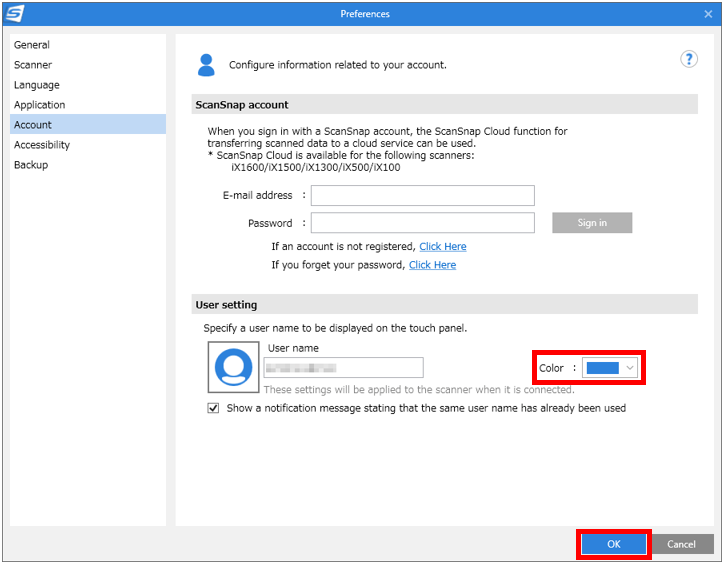Click into the User name text box
724x564 pixels.
pos(344,368)
